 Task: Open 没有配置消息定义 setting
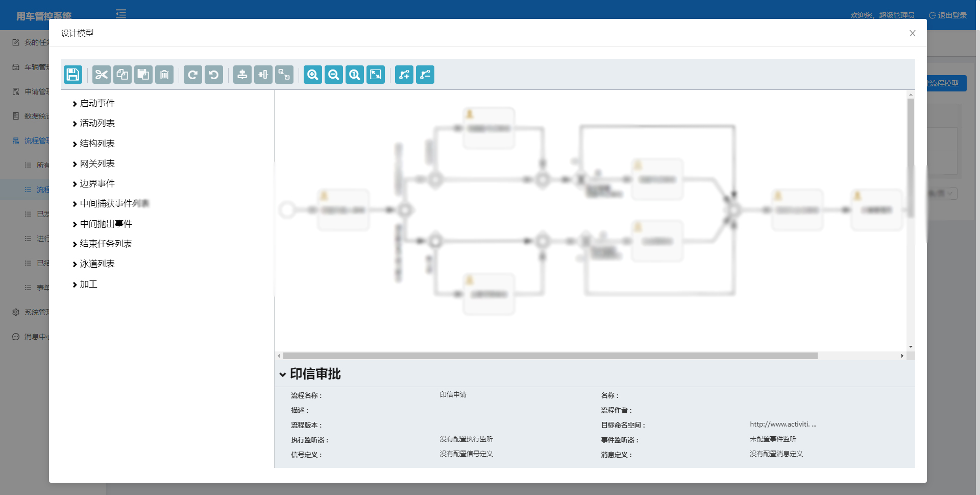tap(776, 454)
